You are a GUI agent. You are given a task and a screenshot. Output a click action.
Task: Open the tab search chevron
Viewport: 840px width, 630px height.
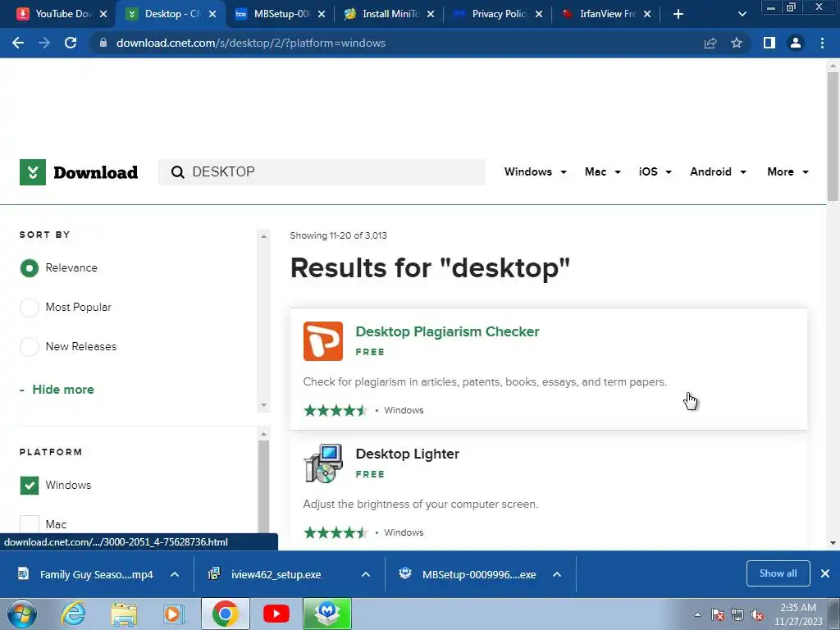click(x=742, y=14)
